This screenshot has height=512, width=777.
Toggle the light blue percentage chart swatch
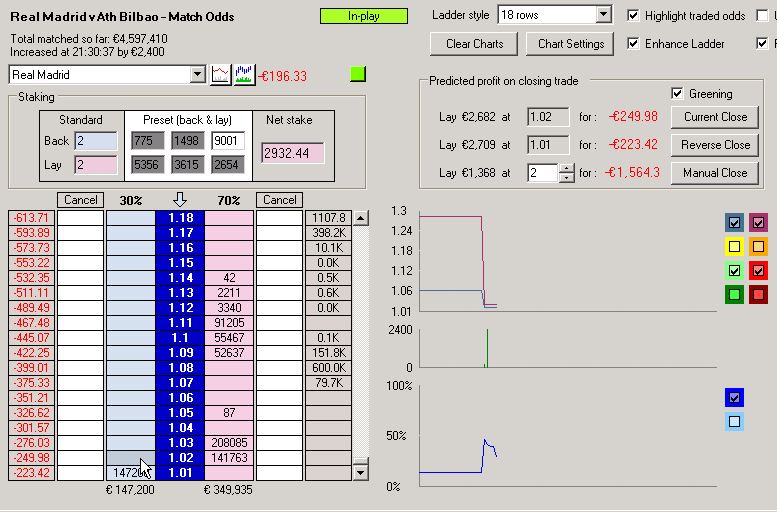pyautogui.click(x=735, y=422)
